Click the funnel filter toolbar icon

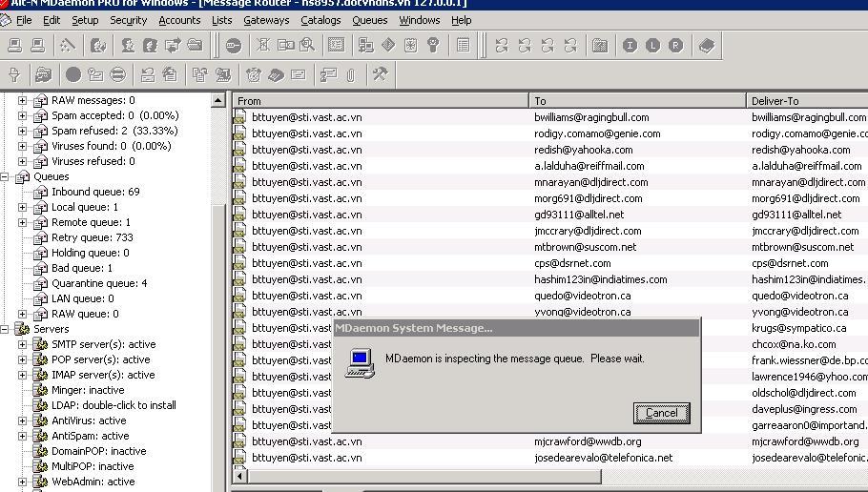14,74
